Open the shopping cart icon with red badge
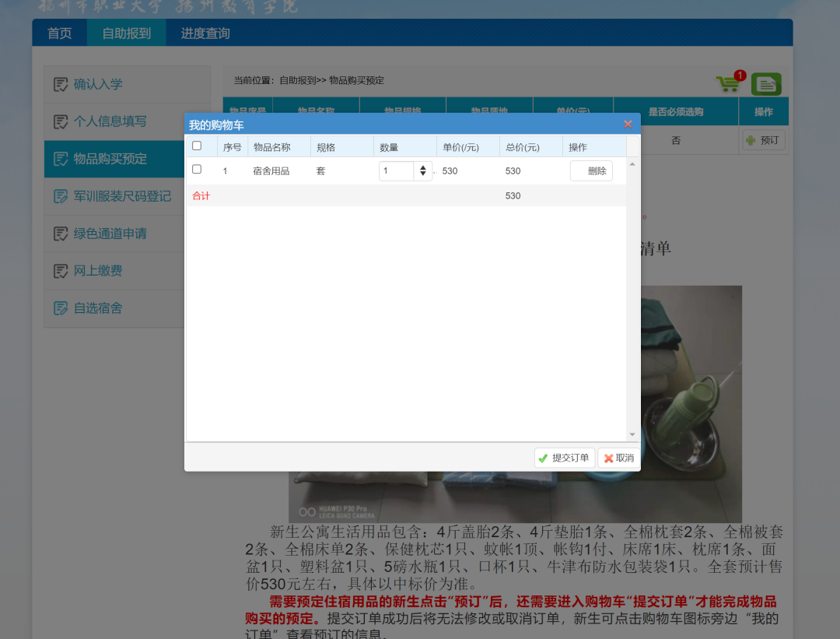Viewport: 840px width, 639px height. 730,82
